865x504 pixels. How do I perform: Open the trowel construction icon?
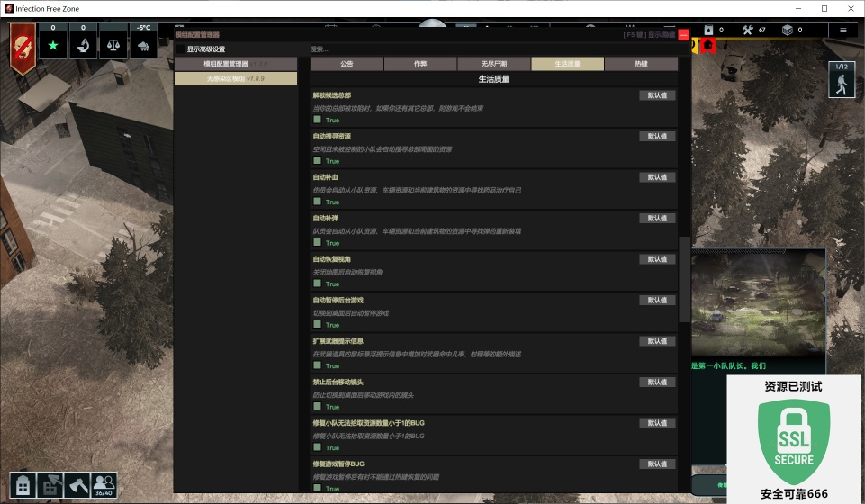click(x=50, y=485)
